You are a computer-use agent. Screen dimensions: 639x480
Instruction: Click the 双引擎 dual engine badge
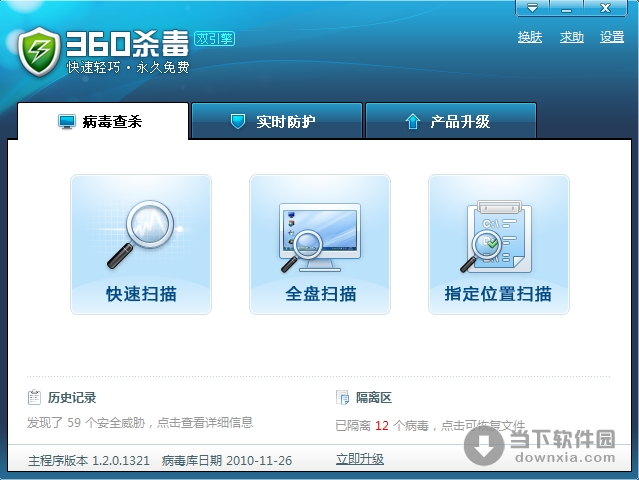pyautogui.click(x=214, y=38)
